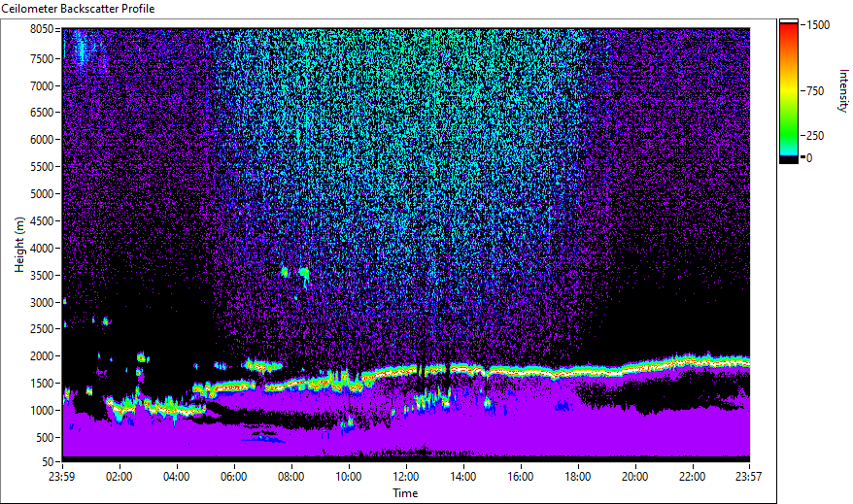Select the 3500 height axis value

(x=42, y=276)
